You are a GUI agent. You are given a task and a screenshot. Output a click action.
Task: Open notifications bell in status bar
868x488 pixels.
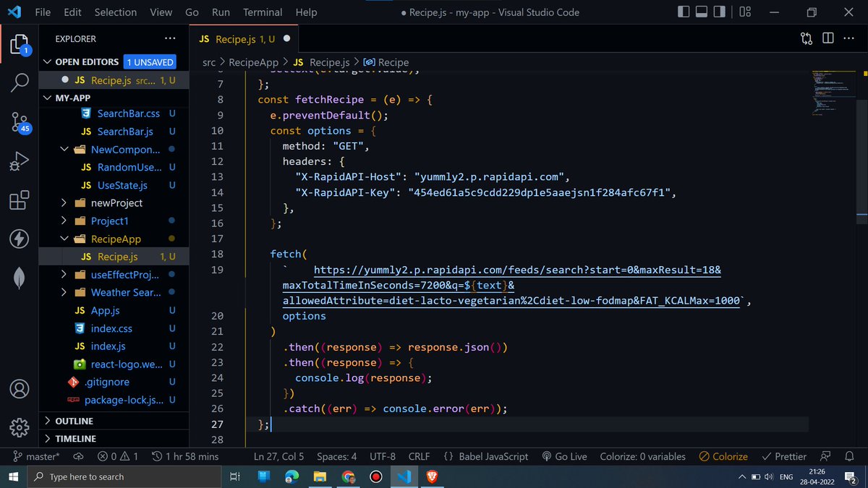coord(849,456)
